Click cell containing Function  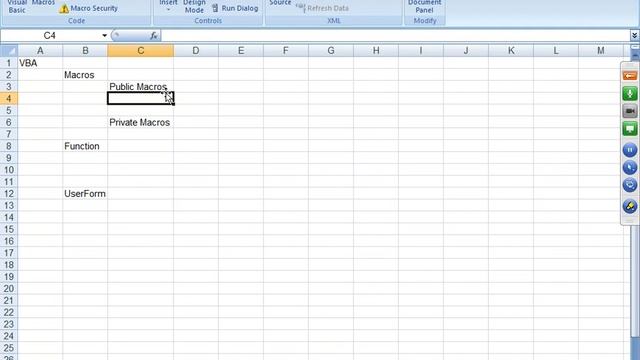click(x=85, y=146)
